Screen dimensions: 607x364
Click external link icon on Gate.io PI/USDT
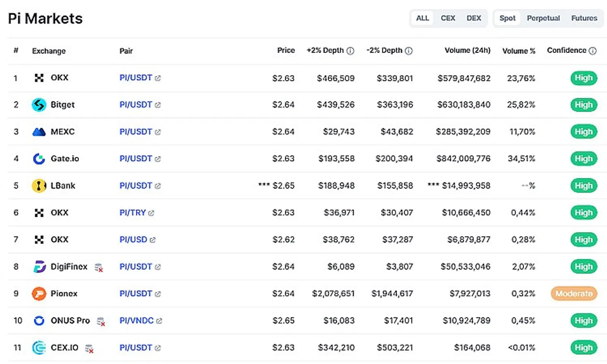[x=158, y=159]
